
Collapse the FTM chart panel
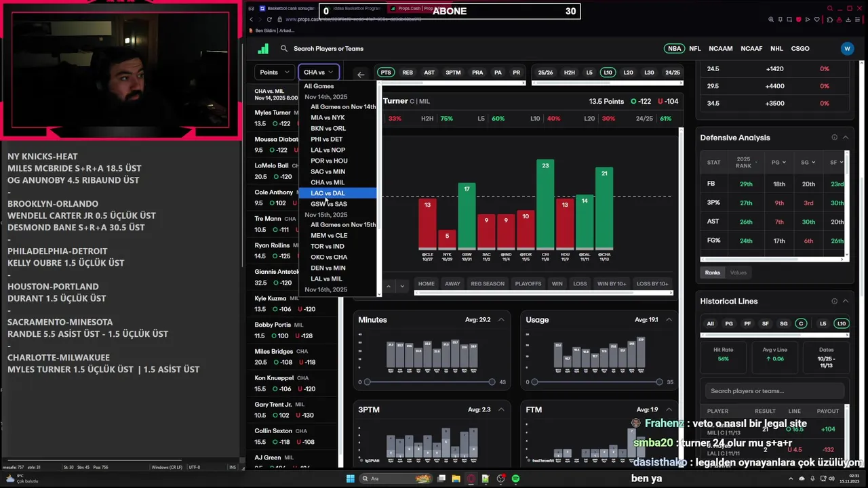point(669,409)
